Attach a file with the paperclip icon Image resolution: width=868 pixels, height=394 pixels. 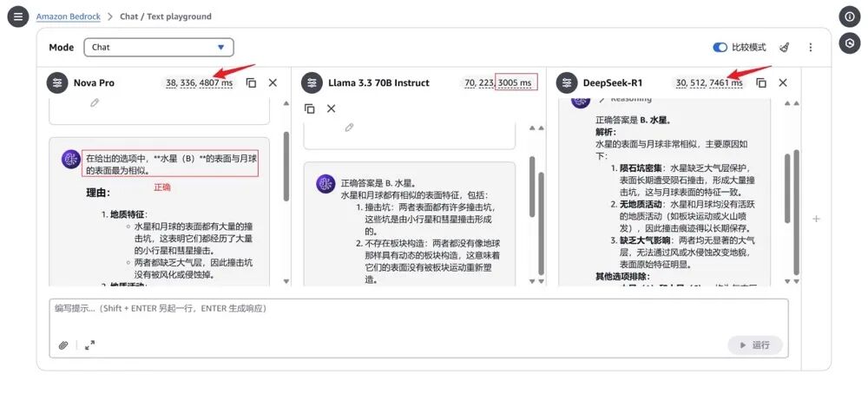pyautogui.click(x=63, y=345)
